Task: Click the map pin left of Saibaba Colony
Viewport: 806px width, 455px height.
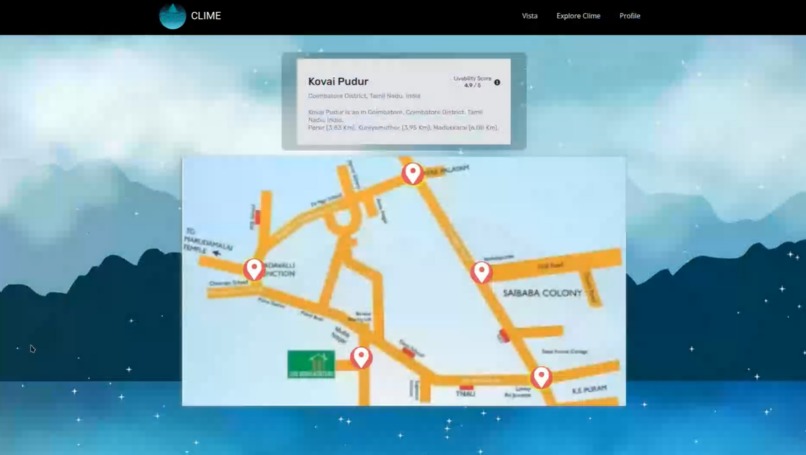Action: pos(481,272)
